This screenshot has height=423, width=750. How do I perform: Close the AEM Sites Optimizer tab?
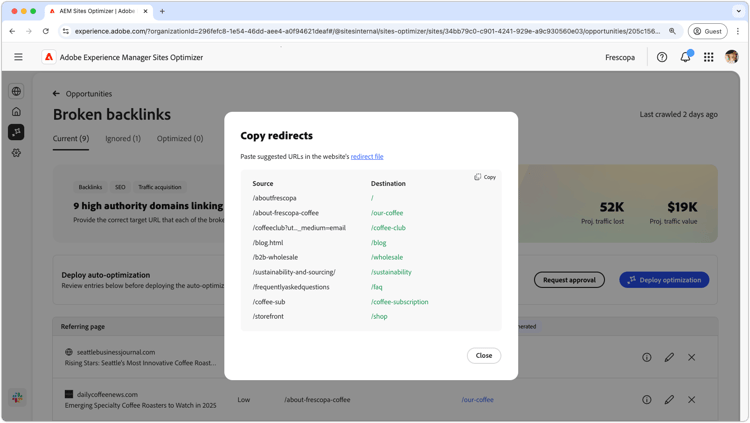point(145,11)
